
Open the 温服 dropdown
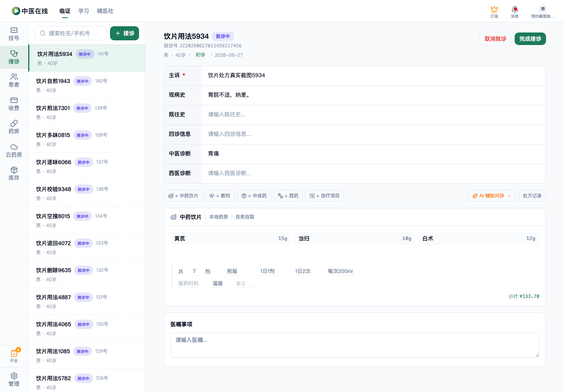tap(217, 284)
